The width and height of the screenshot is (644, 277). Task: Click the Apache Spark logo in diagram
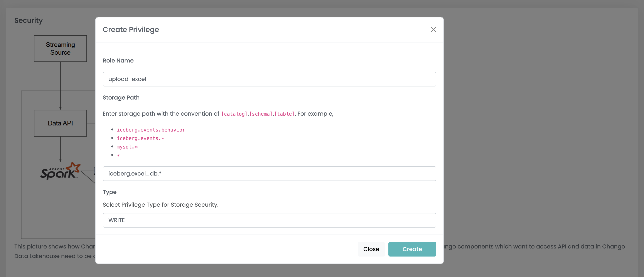(60, 171)
